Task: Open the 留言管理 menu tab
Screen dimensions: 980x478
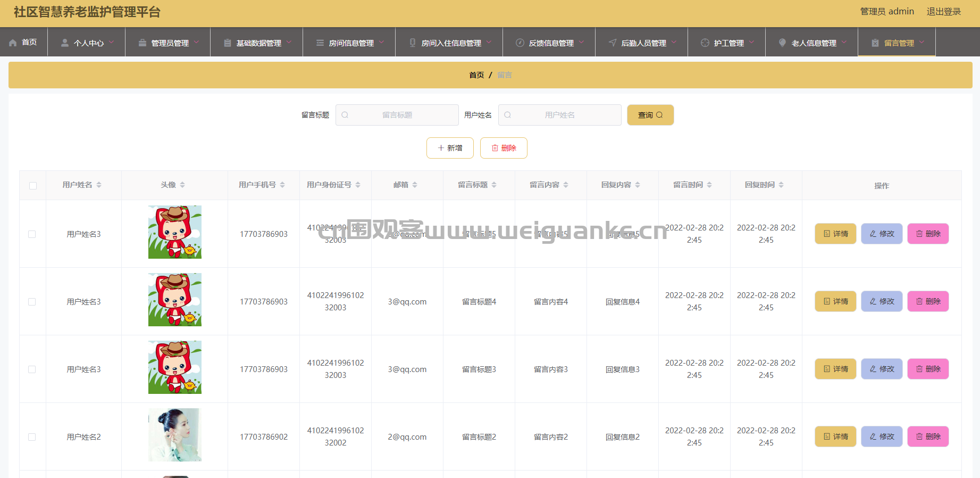Action: pyautogui.click(x=898, y=43)
